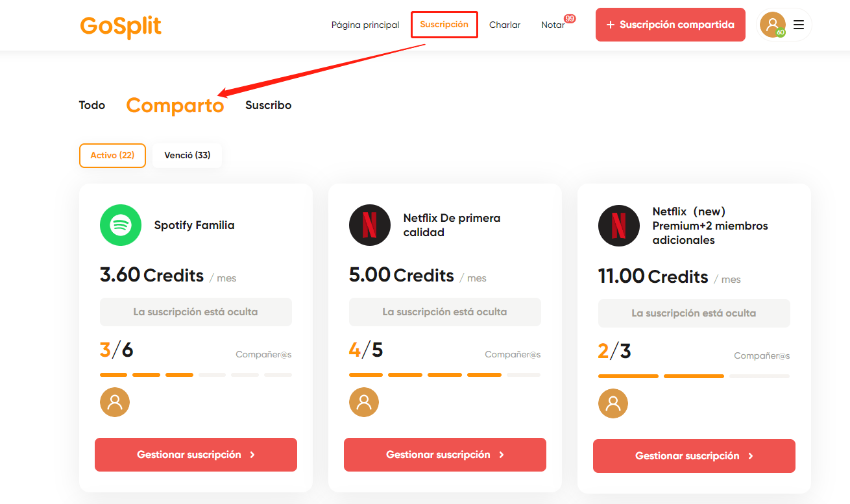The image size is (850, 504).
Task: Click the profile avatar in header
Action: [x=772, y=25]
